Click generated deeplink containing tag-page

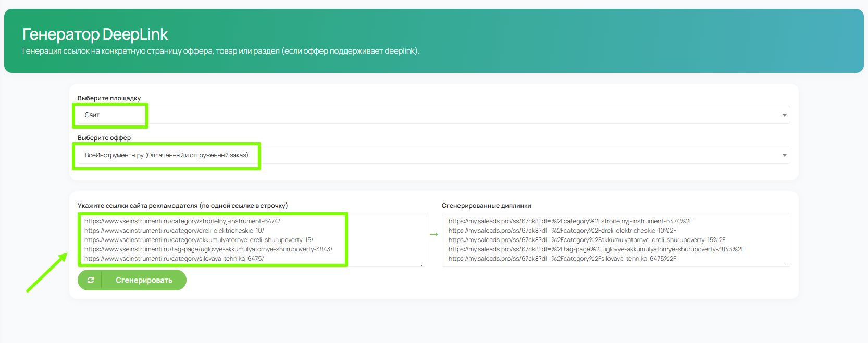[x=596, y=249]
